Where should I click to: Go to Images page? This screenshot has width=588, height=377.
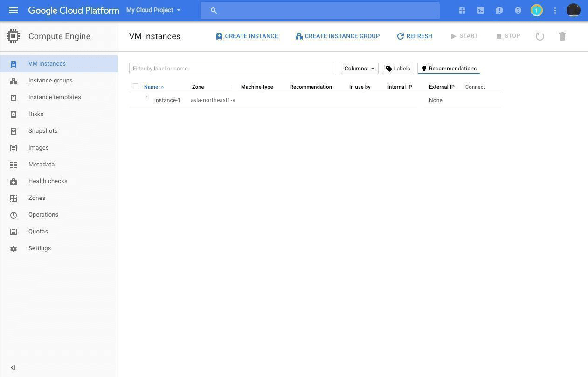click(x=59, y=148)
